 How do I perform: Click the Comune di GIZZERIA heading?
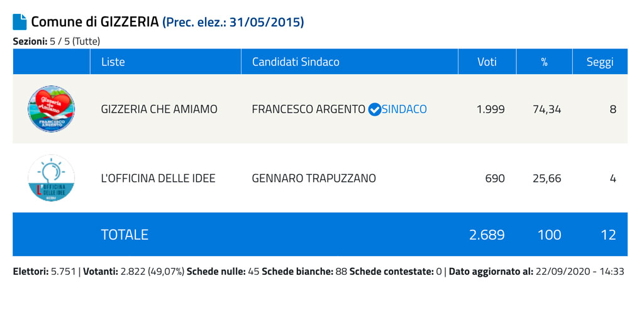[95, 22]
